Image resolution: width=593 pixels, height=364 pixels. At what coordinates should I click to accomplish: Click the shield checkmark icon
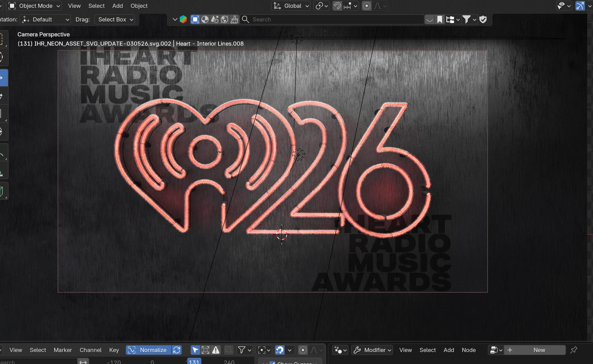483,19
